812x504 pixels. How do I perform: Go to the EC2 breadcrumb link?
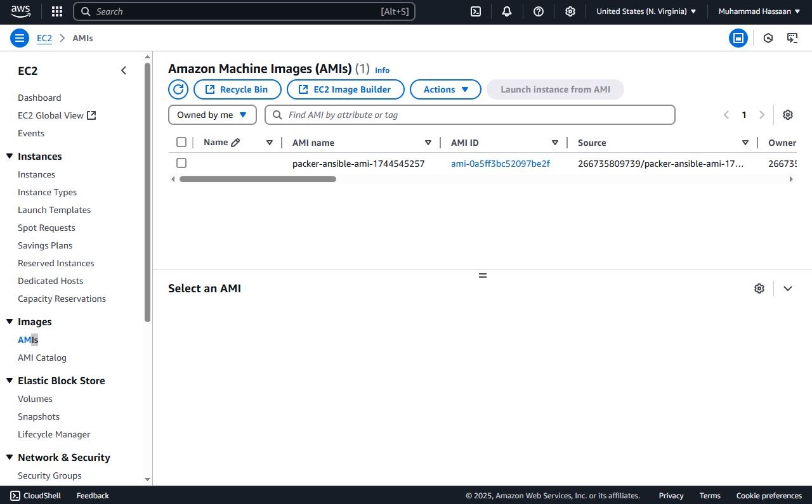click(x=44, y=38)
